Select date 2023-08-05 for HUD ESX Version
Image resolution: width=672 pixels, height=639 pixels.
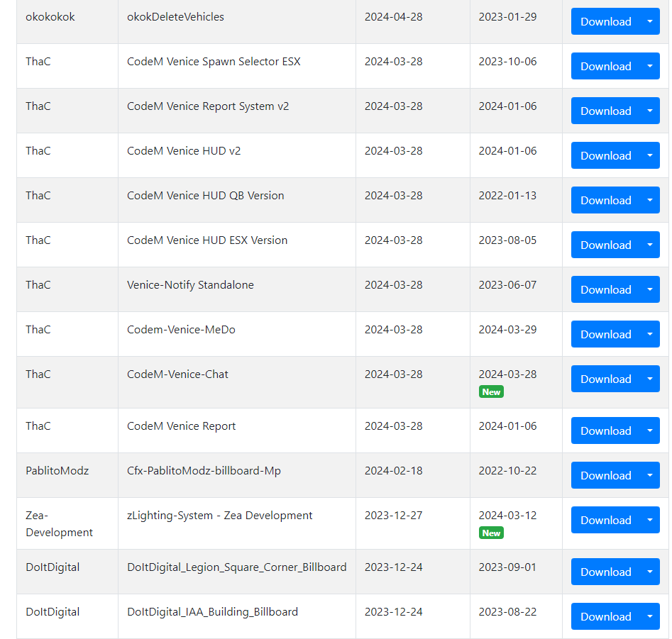507,240
